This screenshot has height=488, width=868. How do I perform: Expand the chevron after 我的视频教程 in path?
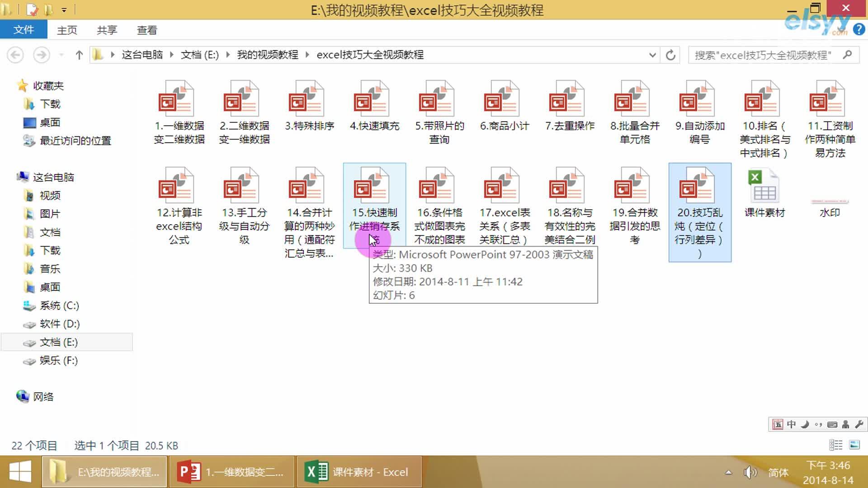pos(307,55)
